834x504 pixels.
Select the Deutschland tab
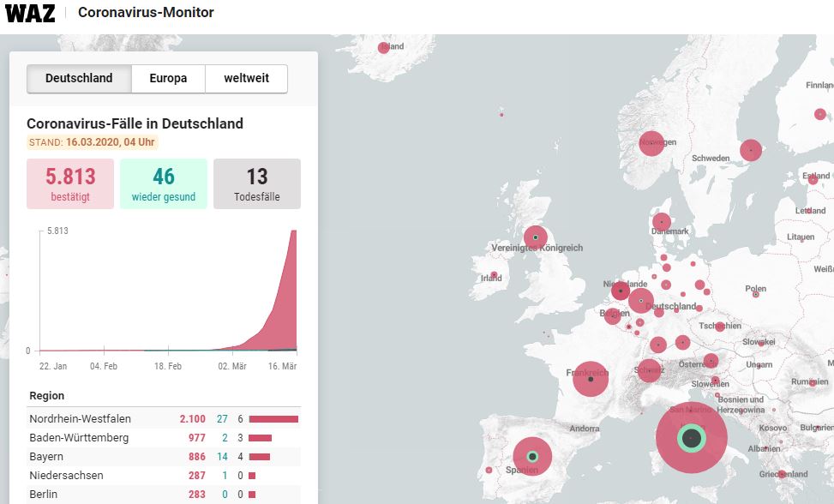[79, 78]
